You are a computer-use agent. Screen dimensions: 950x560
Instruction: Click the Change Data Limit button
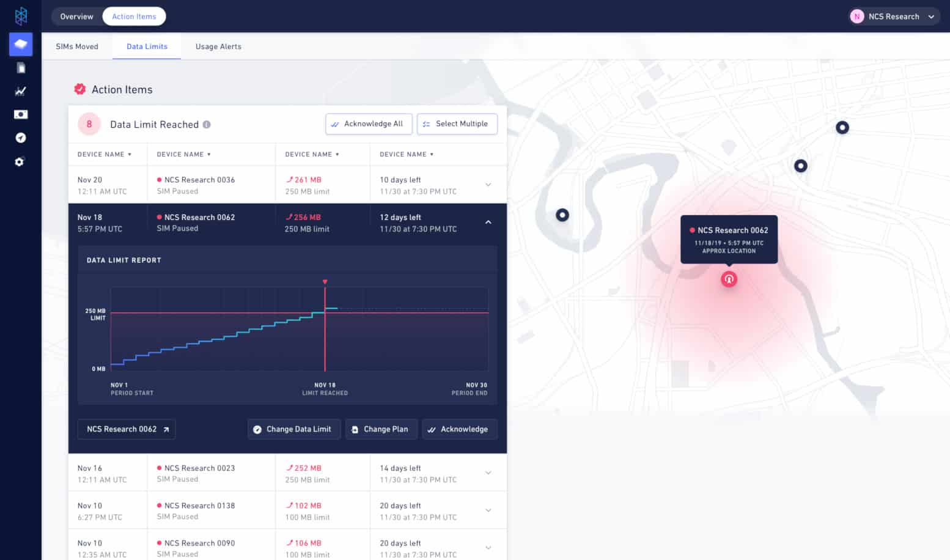[293, 429]
